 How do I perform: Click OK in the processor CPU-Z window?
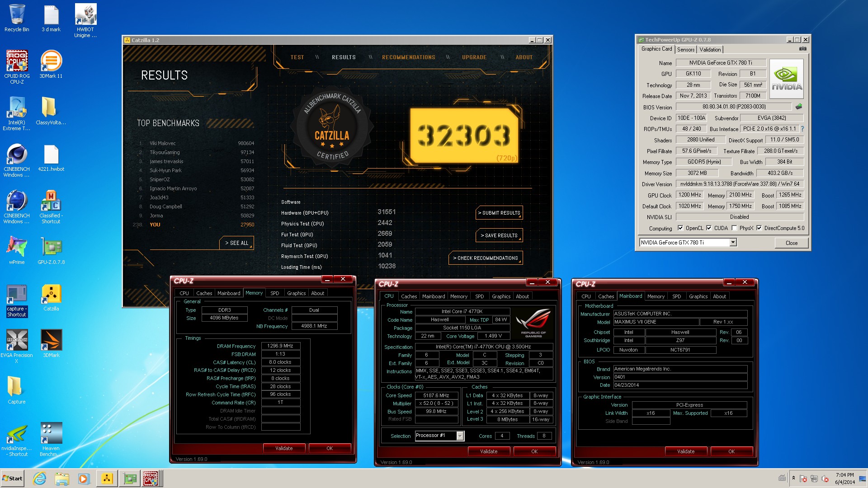534,451
